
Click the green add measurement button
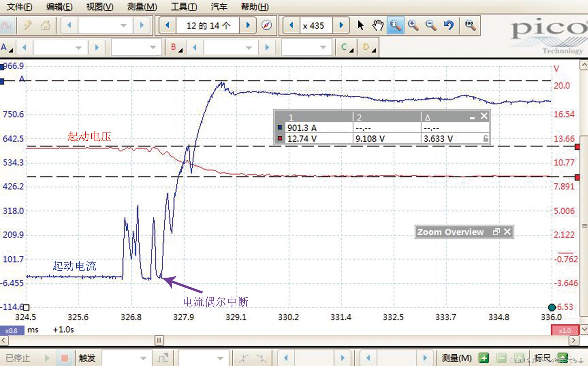pos(484,358)
